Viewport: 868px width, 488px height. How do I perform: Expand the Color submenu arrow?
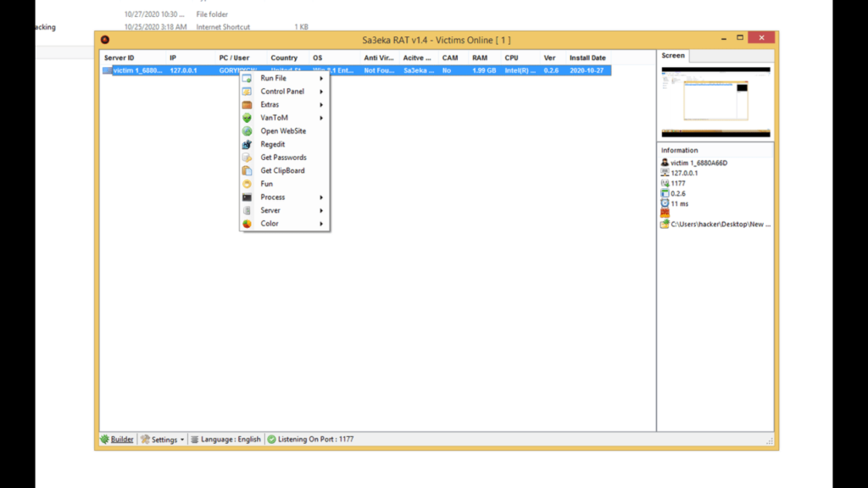(321, 224)
